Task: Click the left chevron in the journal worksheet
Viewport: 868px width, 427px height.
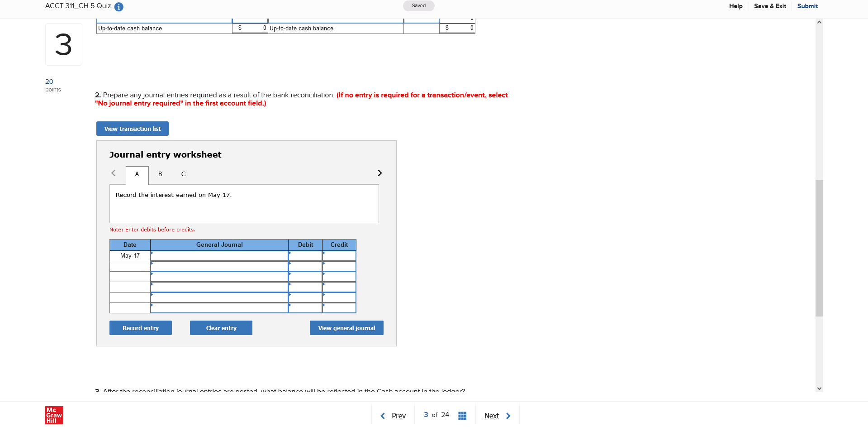Action: [x=114, y=173]
